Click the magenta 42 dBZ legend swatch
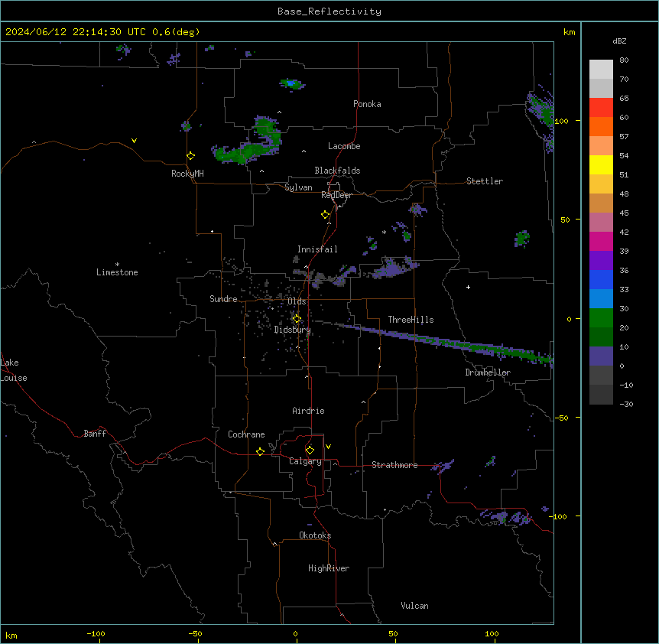The height and width of the screenshot is (644, 659). (601, 241)
